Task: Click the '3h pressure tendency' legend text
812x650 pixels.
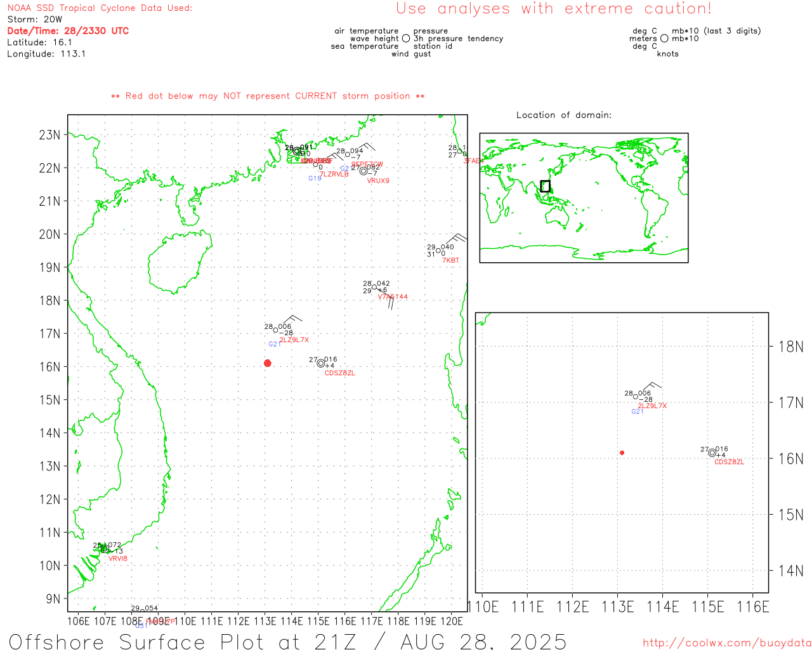Action: click(458, 39)
